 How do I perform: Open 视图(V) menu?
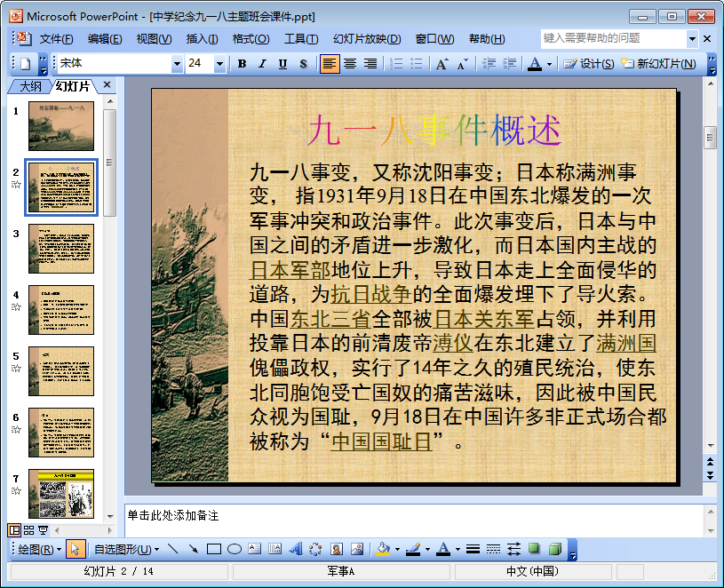(154, 39)
